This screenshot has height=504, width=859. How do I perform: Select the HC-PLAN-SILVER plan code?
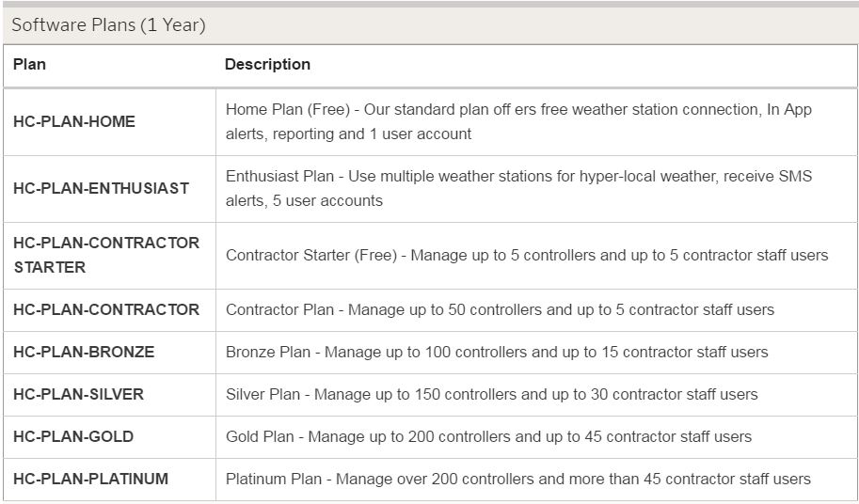pyautogui.click(x=78, y=394)
